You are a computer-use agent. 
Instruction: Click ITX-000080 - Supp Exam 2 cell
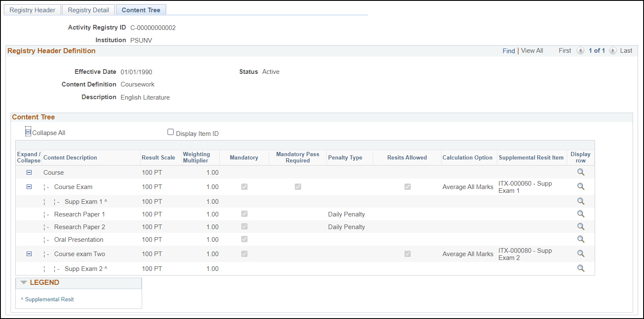coord(525,254)
